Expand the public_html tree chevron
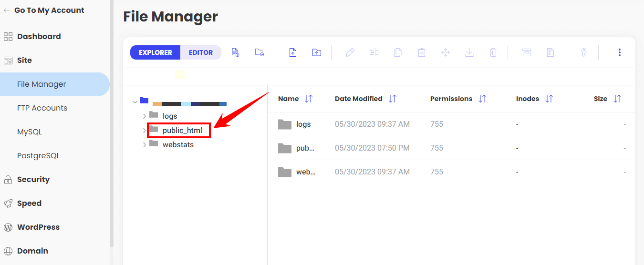Viewport: 644px width, 265px height. 145,130
